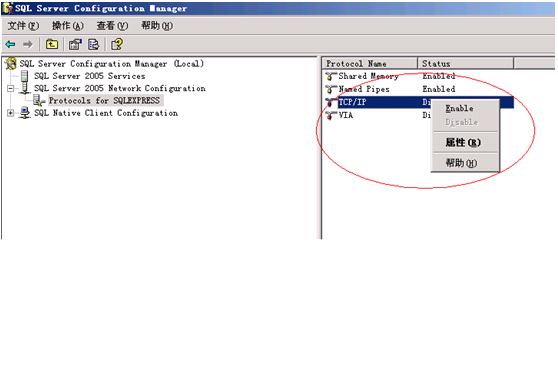This screenshot has width=558, height=384.
Task: Click the Back arrow toolbar icon
Action: click(10, 44)
